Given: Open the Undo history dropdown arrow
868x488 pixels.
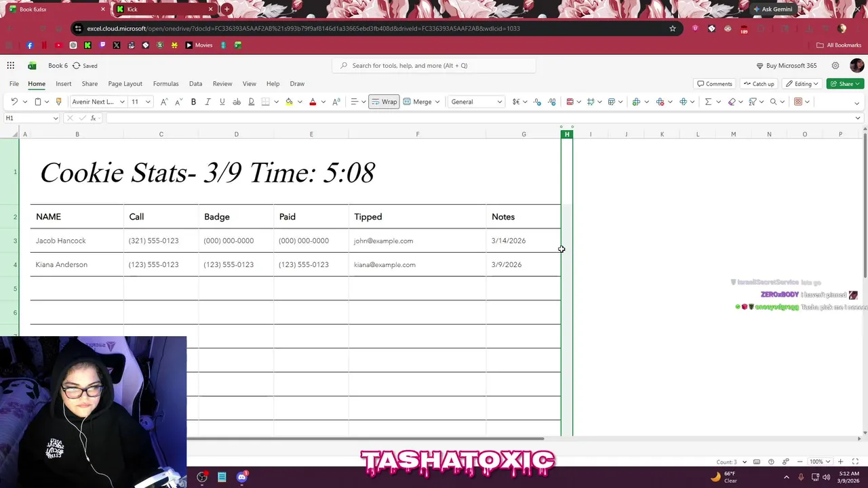Looking at the screenshot, I should coord(25,102).
